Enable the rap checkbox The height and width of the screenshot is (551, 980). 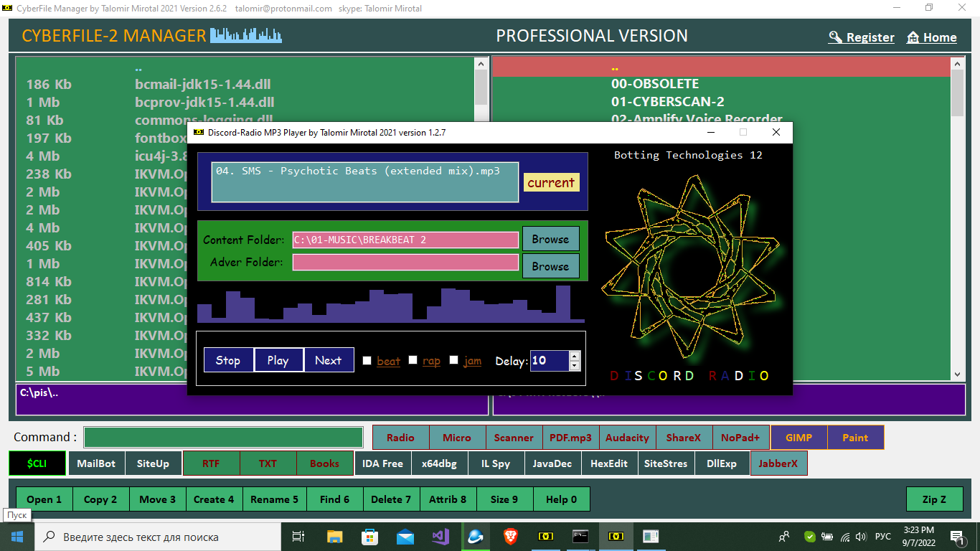pos(413,361)
